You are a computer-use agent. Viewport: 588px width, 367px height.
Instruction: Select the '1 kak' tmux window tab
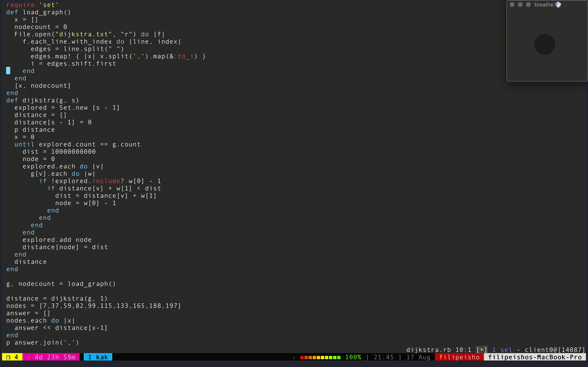tap(98, 357)
